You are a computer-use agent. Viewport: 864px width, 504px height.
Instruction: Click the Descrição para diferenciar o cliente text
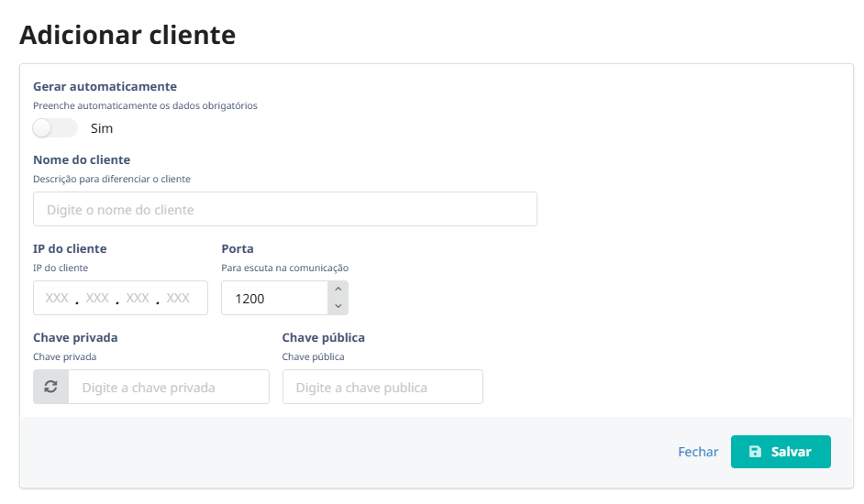click(x=112, y=179)
